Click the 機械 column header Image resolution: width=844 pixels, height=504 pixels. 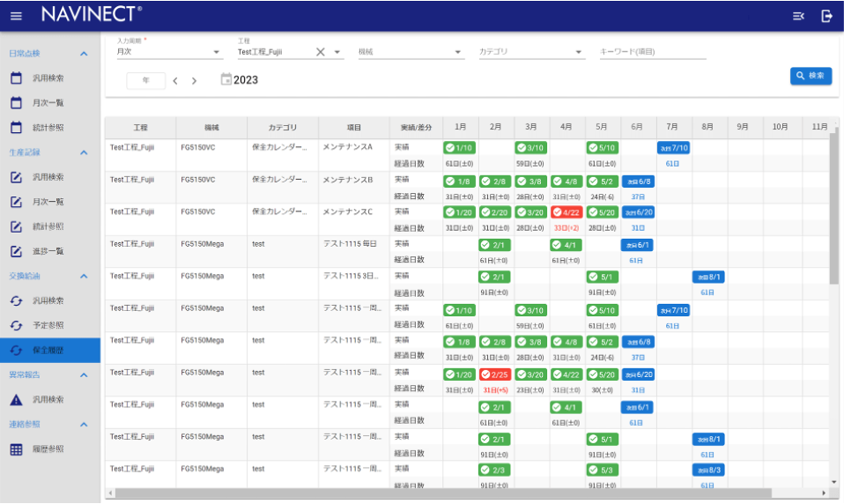click(211, 128)
